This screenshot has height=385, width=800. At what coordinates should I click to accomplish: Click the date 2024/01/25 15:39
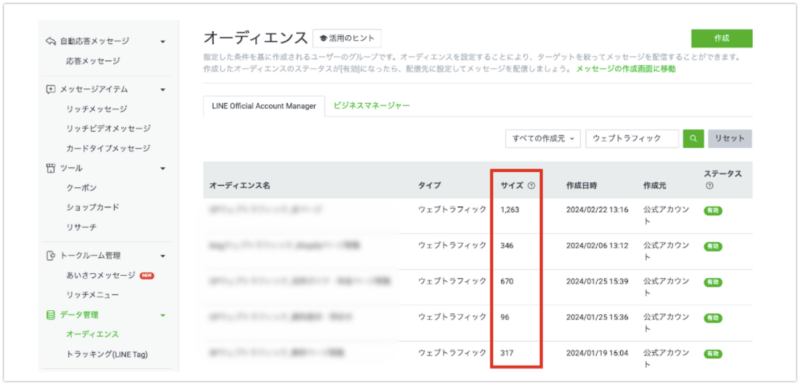click(x=597, y=281)
